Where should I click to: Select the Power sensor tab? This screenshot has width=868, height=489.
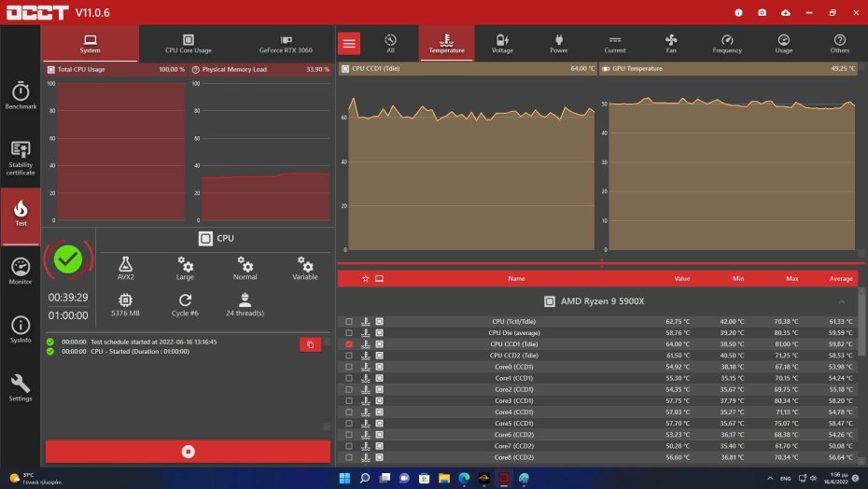pyautogui.click(x=558, y=43)
